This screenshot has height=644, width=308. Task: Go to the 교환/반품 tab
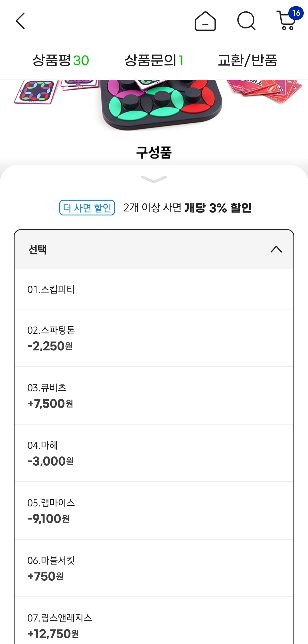pyautogui.click(x=247, y=60)
